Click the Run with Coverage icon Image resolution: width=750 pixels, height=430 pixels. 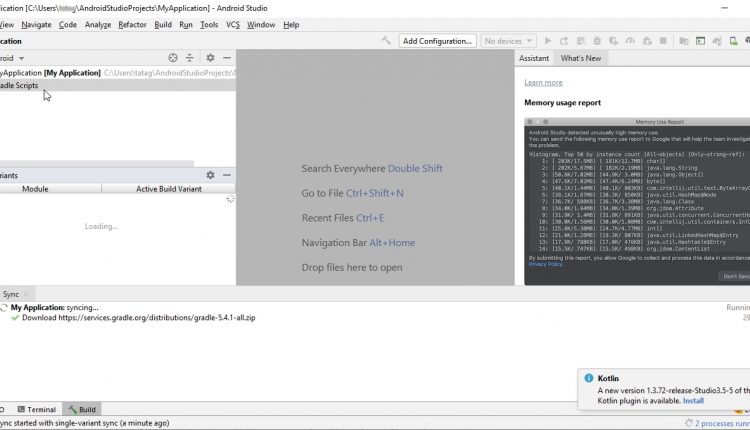pos(614,41)
